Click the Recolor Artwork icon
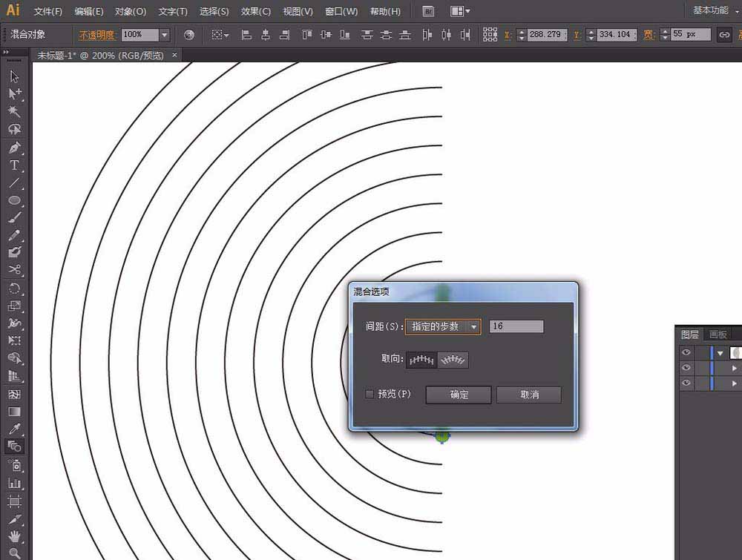Viewport: 742px width, 560px height. click(x=188, y=35)
